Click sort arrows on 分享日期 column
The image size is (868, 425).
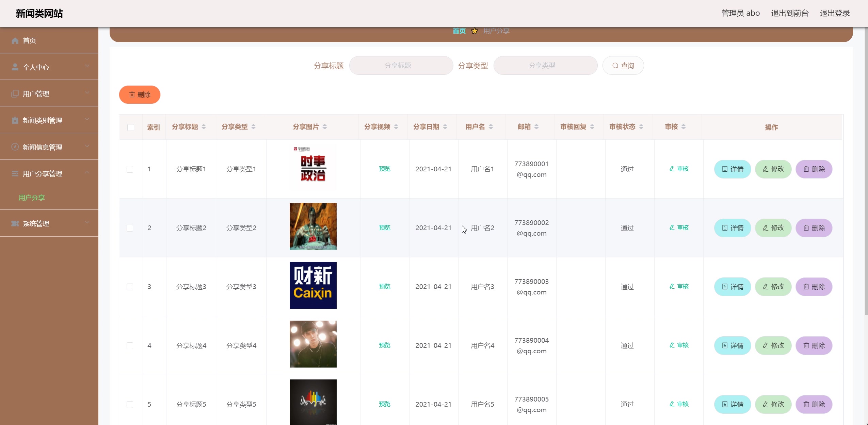tap(445, 127)
